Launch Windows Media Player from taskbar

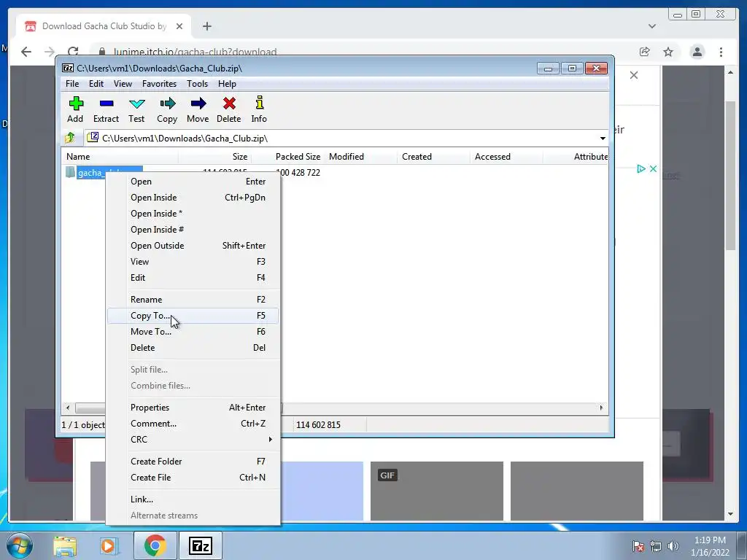109,545
